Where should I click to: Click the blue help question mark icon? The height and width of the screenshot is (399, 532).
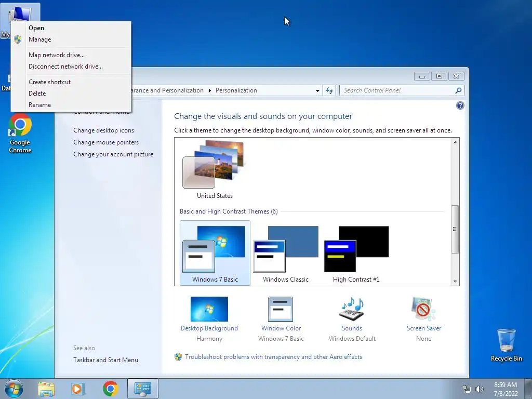[460, 105]
